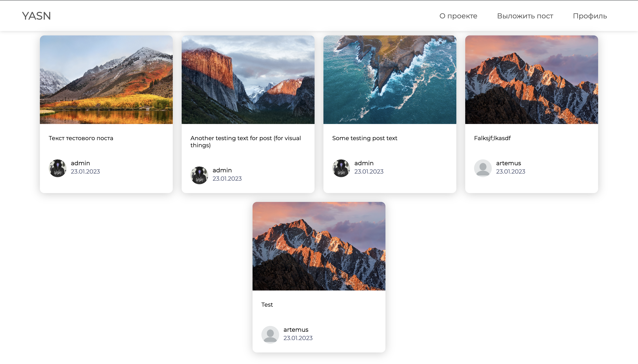Click the post text Some testing post text
This screenshot has width=638, height=364.
(365, 138)
